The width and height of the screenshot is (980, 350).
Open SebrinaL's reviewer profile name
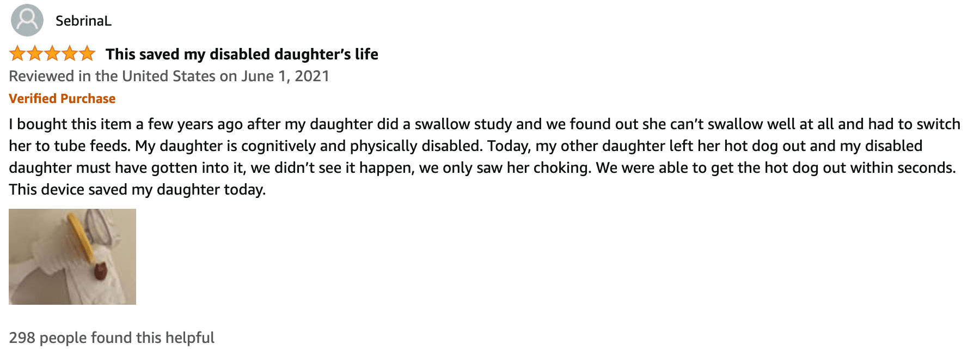pos(83,21)
